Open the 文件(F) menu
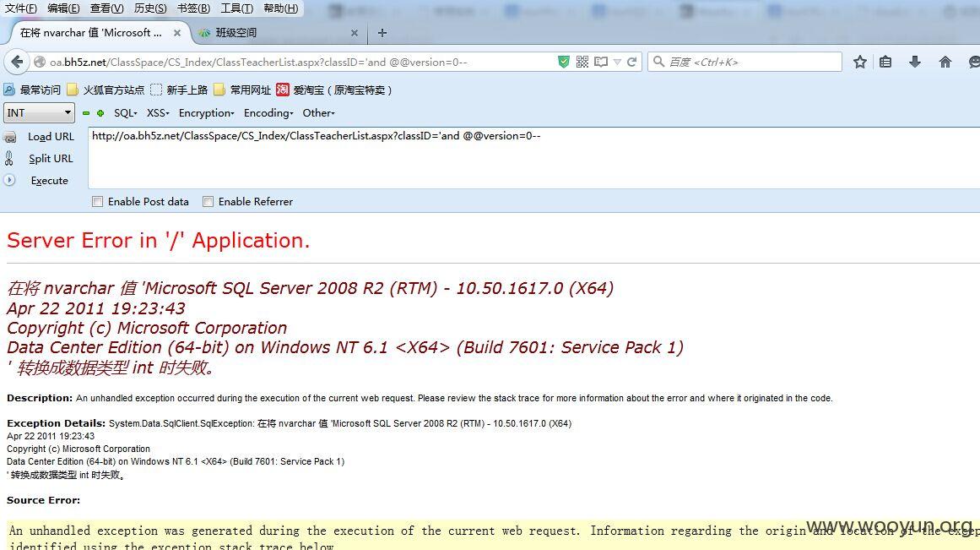The image size is (980, 550). [21, 8]
